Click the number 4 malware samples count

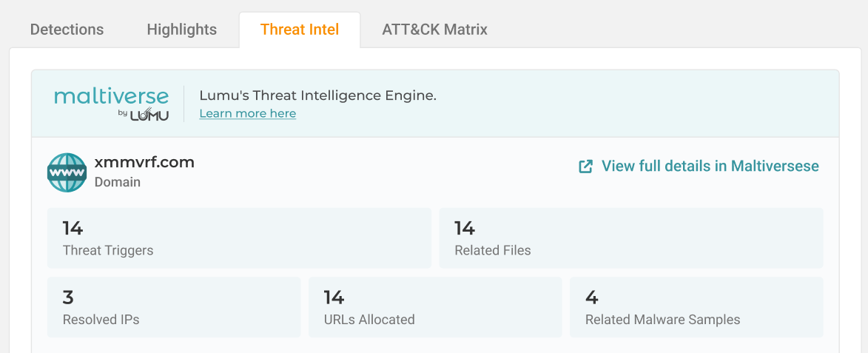591,297
